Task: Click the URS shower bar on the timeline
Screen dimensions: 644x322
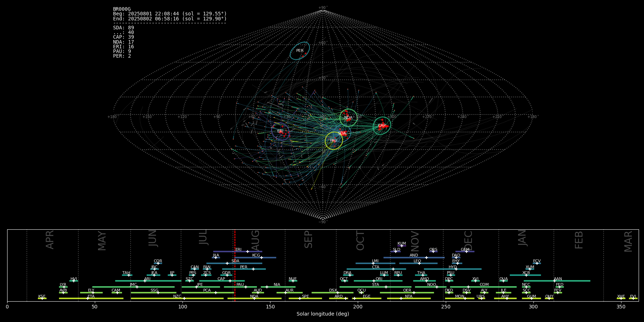Action: pyautogui.click(x=481, y=298)
